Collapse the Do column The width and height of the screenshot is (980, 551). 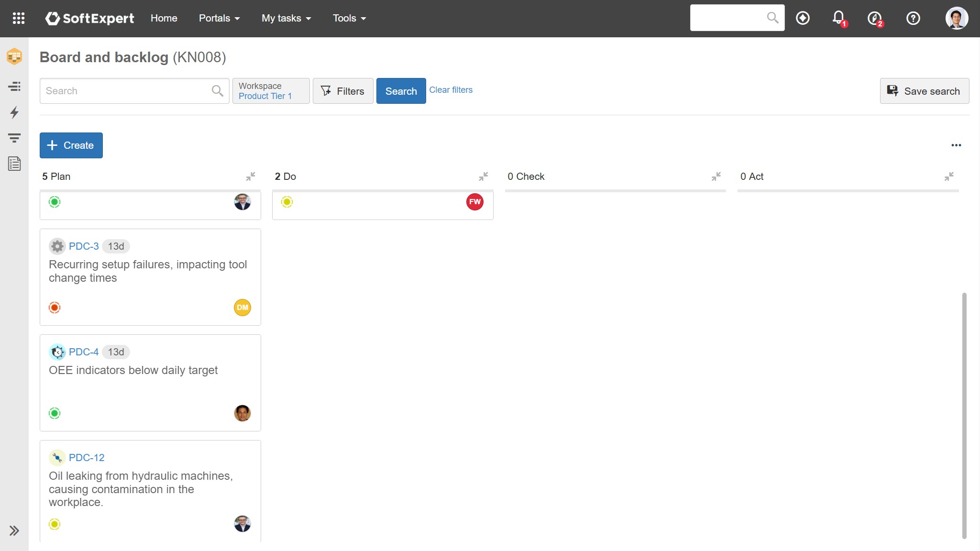click(484, 176)
